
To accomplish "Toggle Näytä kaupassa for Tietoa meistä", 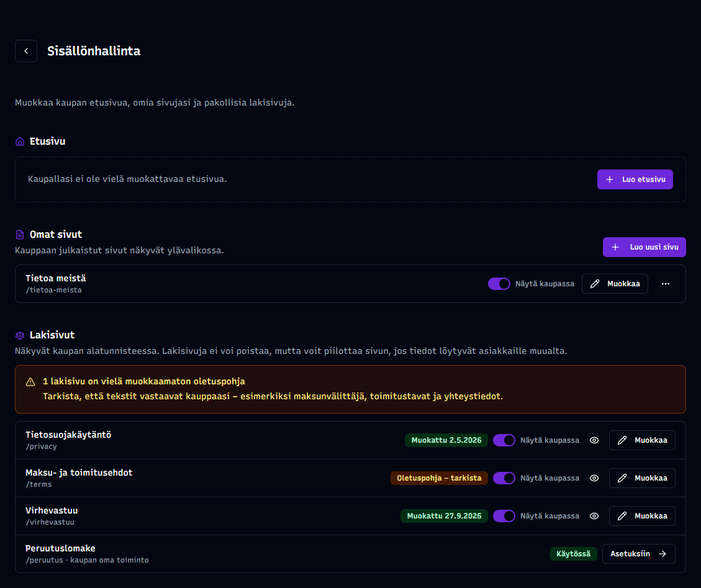I will coord(499,284).
